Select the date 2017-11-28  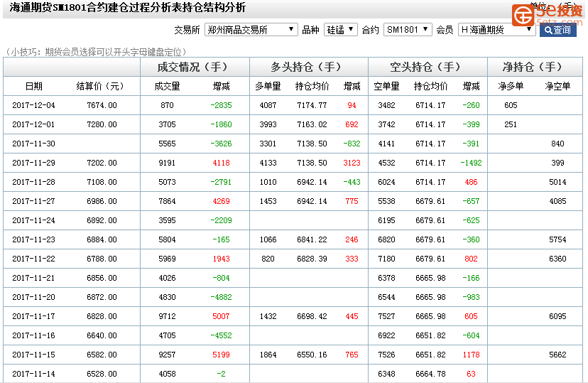tap(34, 182)
